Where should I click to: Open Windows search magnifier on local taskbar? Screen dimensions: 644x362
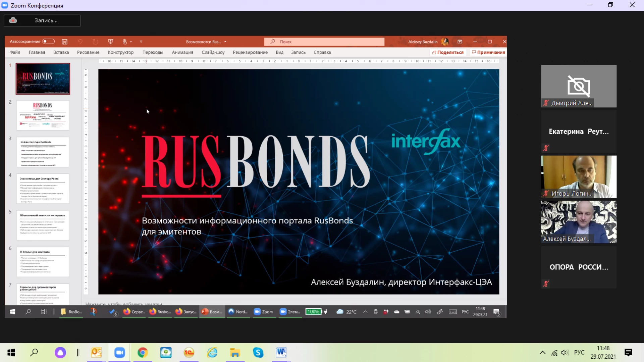(34, 352)
